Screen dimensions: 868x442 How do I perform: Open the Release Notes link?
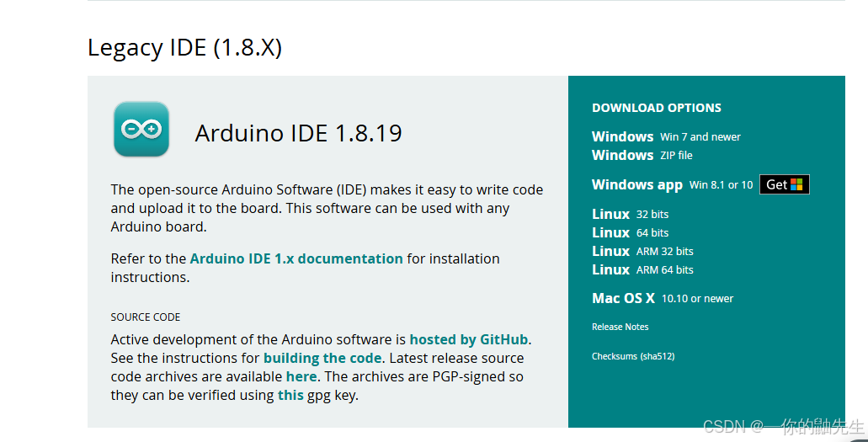point(620,327)
